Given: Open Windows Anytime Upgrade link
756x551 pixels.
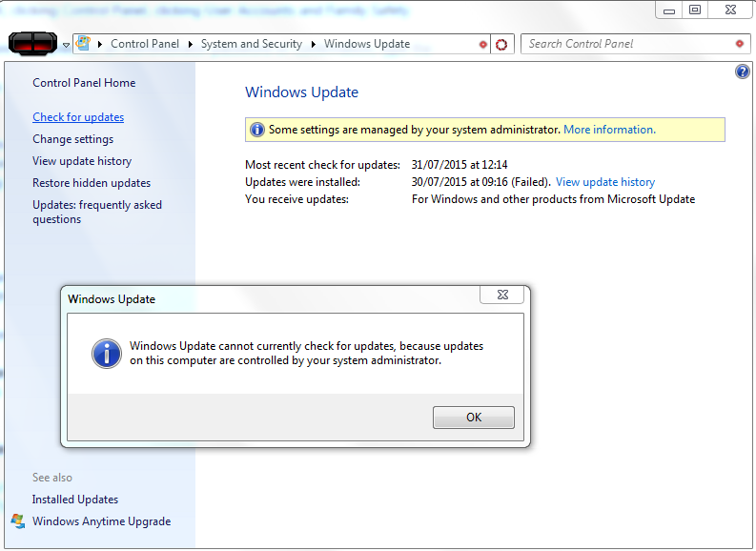Looking at the screenshot, I should point(101,521).
